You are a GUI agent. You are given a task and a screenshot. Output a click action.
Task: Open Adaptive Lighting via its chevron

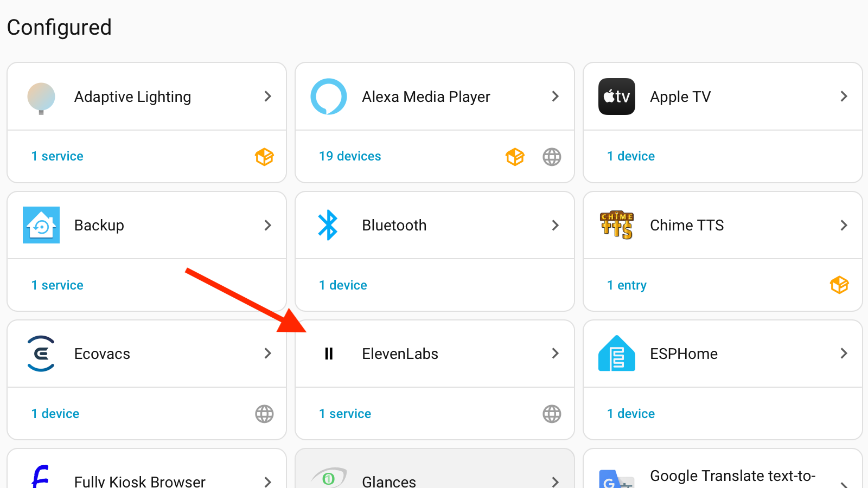268,97
